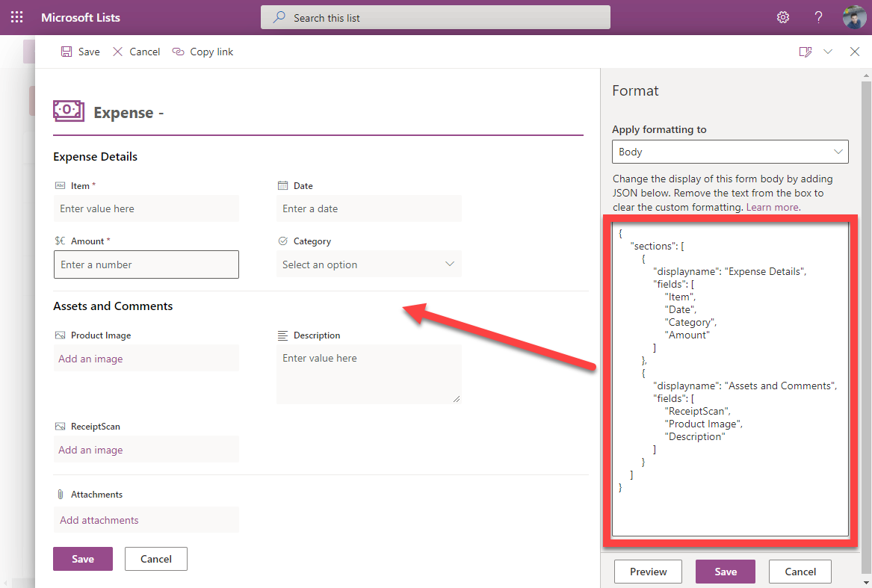Click the edit form icon in header
The height and width of the screenshot is (588, 872).
(805, 52)
